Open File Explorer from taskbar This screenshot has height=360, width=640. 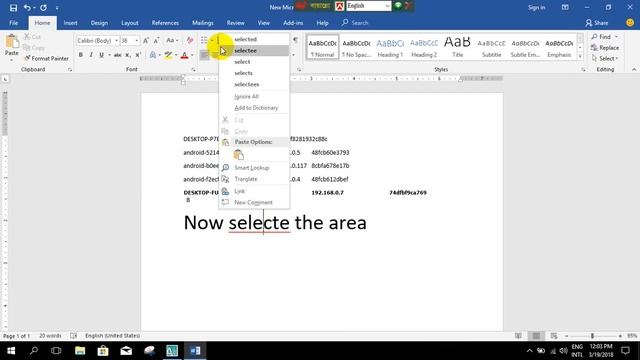pyautogui.click(x=80, y=351)
